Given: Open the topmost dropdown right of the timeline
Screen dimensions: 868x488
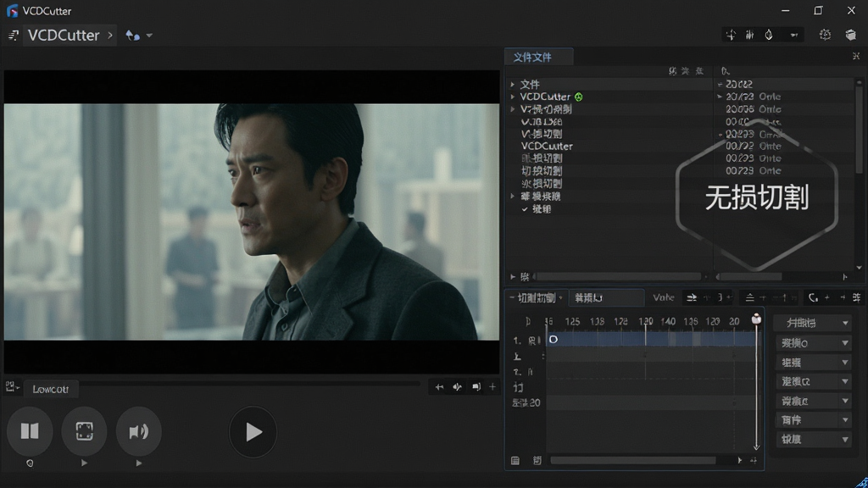Looking at the screenshot, I should pos(813,323).
